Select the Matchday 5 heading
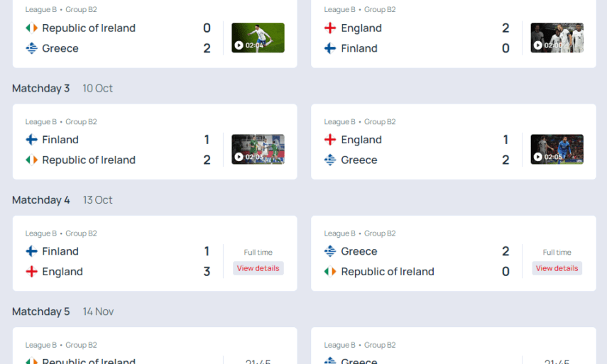The height and width of the screenshot is (364, 607). (40, 311)
